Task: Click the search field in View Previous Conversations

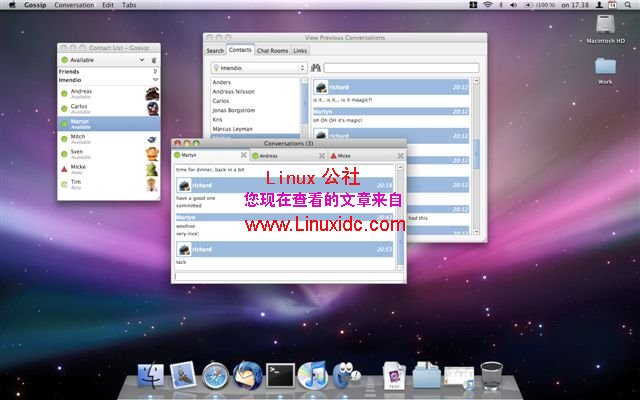Action: pyautogui.click(x=401, y=68)
